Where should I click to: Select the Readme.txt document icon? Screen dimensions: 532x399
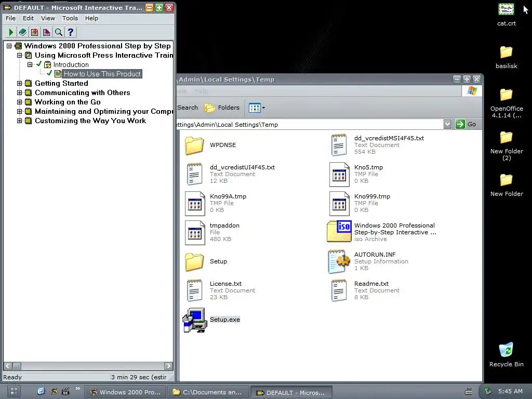339,290
